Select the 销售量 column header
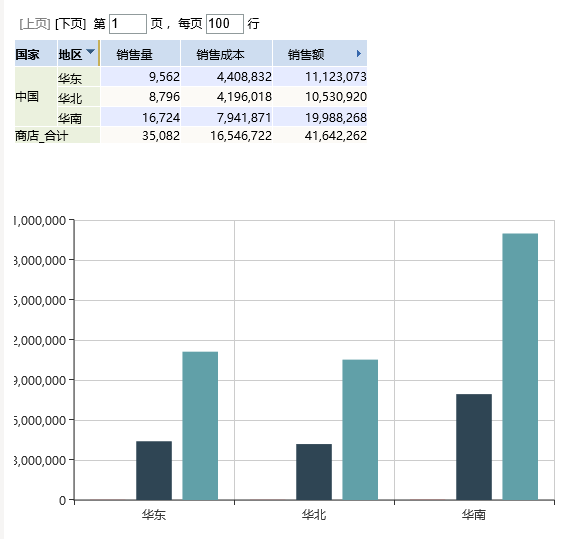Viewport: 588px width, 539px height. [x=141, y=53]
